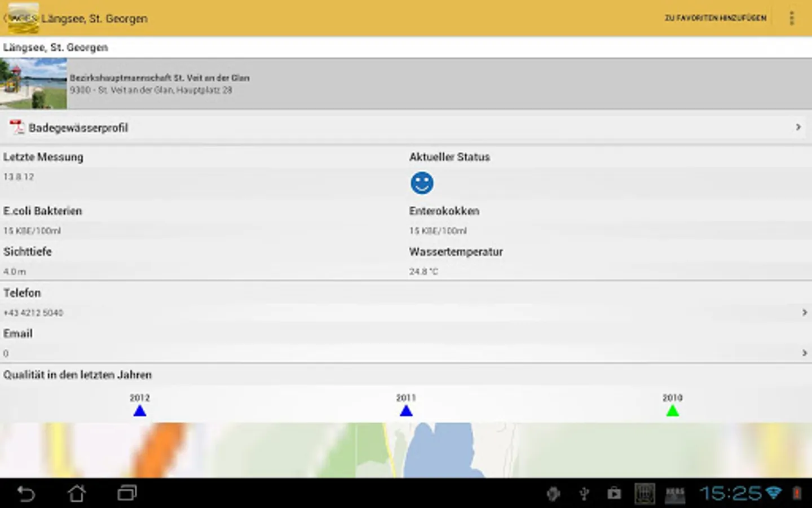Tap the keyboard icon in the system tray
The height and width of the screenshot is (508, 812).
point(643,492)
